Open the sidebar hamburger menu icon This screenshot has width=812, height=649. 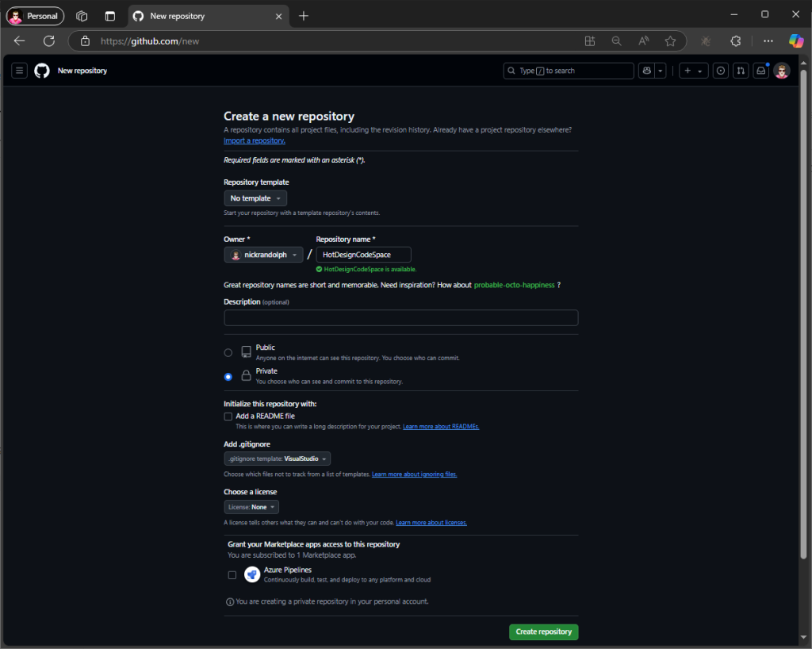click(x=19, y=70)
